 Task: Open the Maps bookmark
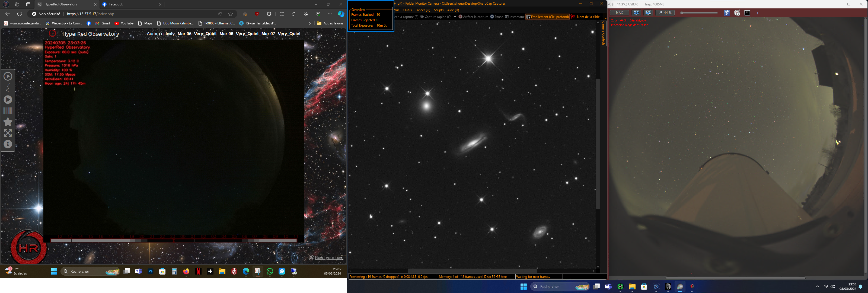tap(145, 23)
